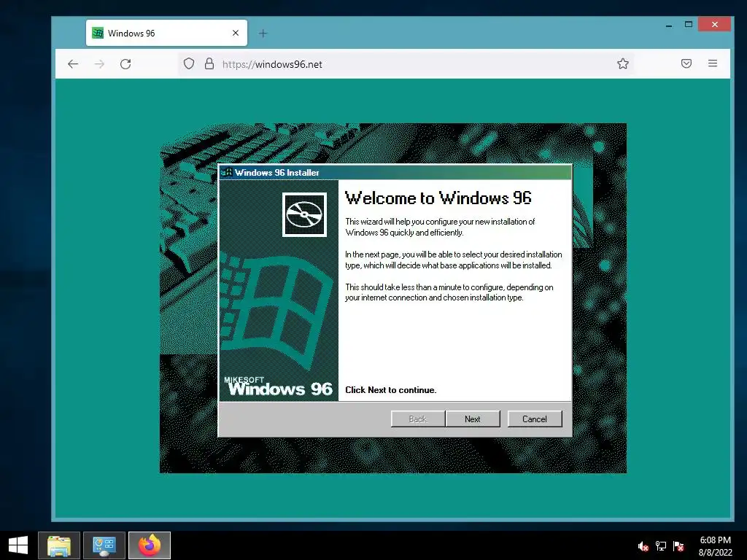Reload the page with refresh icon
Viewport: 747px width, 560px height.
click(x=125, y=64)
